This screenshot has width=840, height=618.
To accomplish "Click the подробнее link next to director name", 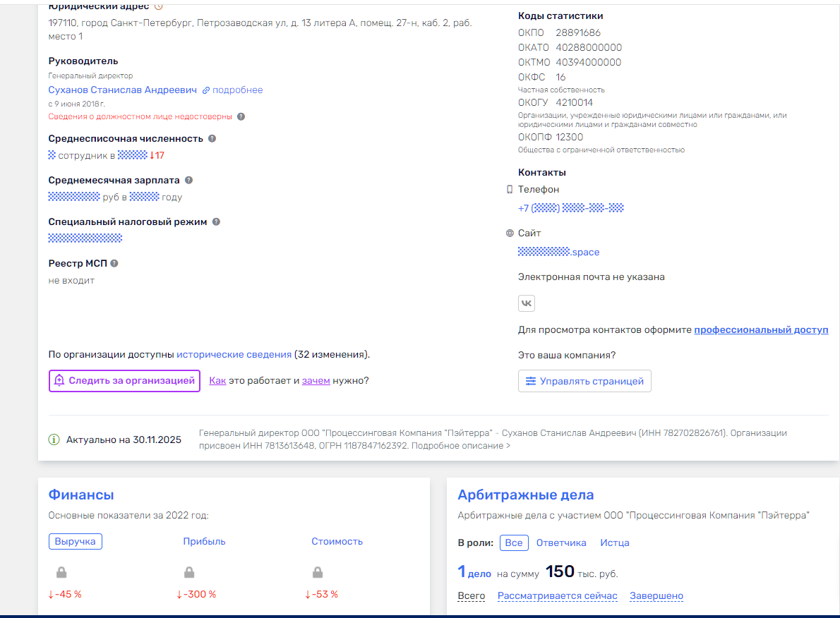I will [232, 90].
